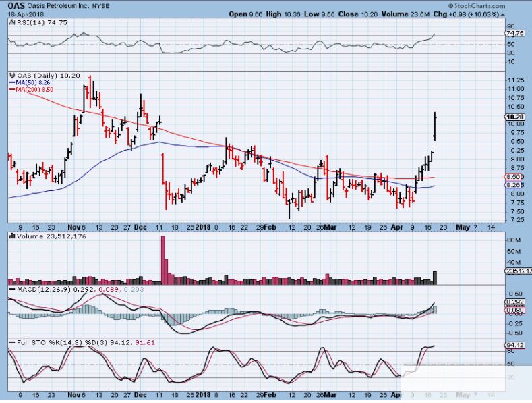The image size is (532, 403).
Task: Click the Mar label on price date axis
Action: (331, 227)
